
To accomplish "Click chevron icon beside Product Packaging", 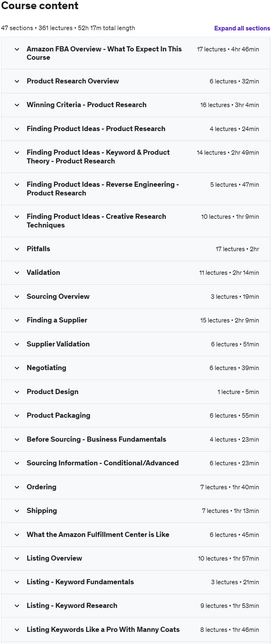I will tap(17, 416).
